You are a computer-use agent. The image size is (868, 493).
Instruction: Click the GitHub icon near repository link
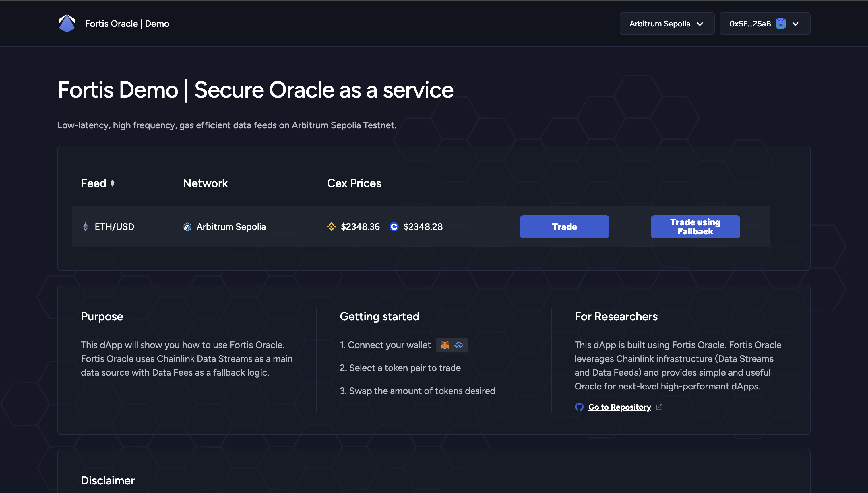[x=579, y=407]
